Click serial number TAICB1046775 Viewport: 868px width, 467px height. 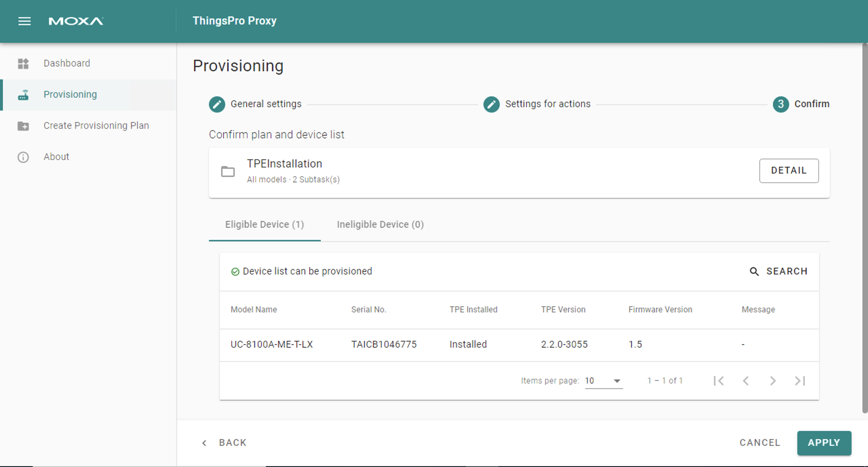(384, 345)
